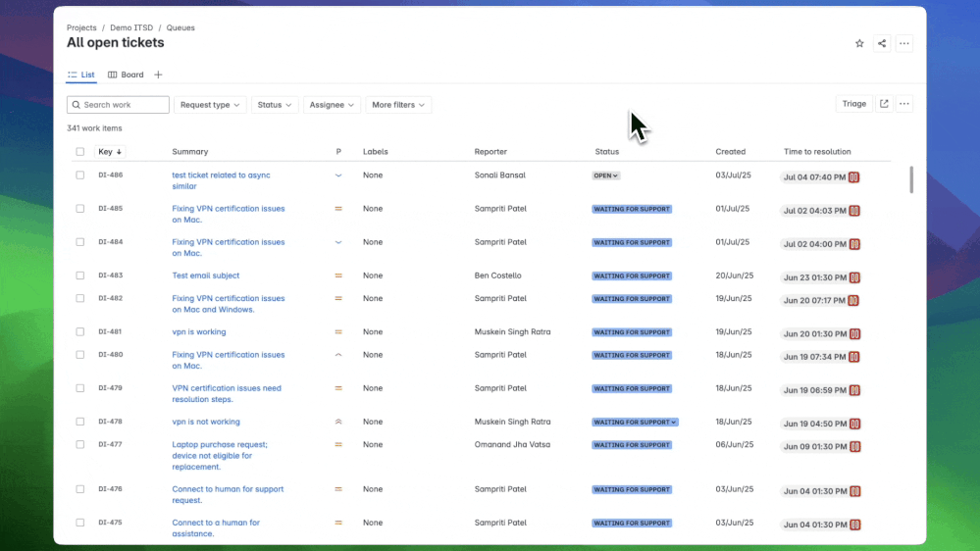The width and height of the screenshot is (980, 551).
Task: Switch to the Board view tab
Action: 126,75
